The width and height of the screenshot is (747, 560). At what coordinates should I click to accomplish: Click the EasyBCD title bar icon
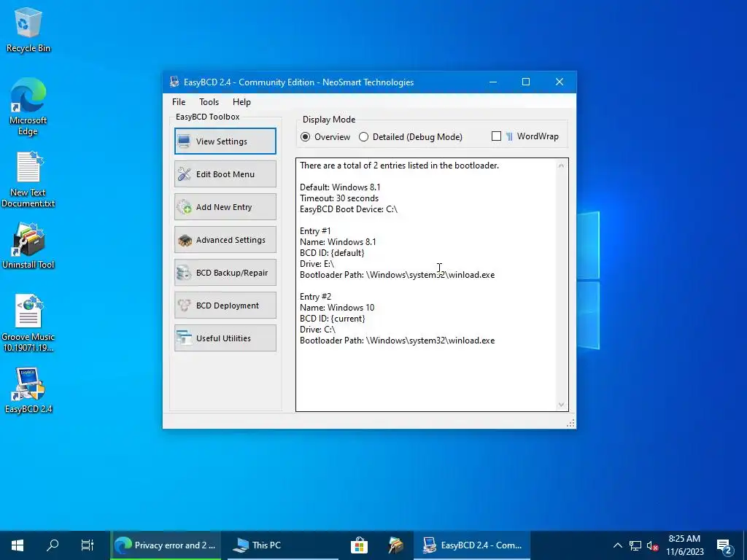point(174,82)
